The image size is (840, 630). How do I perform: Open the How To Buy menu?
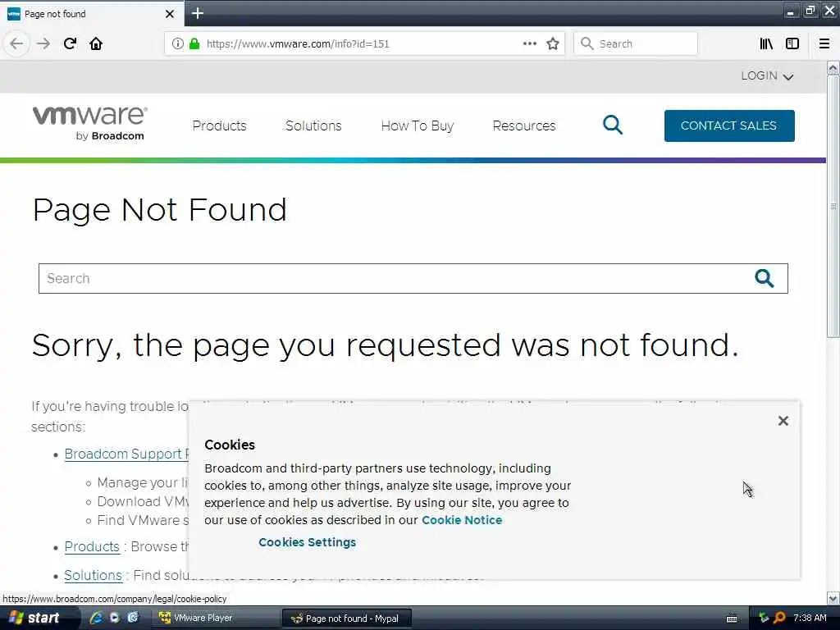pos(418,126)
